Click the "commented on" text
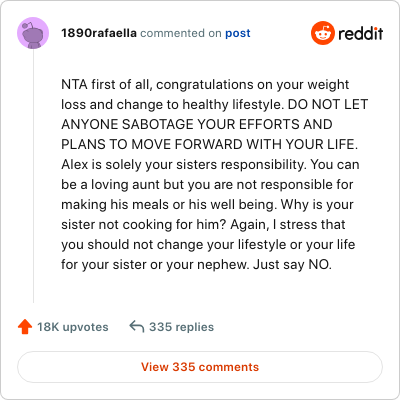Screen dimensions: 400x400 (181, 33)
